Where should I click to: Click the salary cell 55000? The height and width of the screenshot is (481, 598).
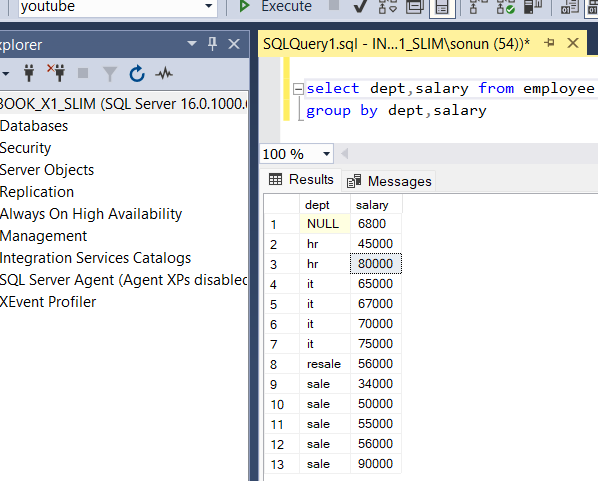[x=376, y=424]
